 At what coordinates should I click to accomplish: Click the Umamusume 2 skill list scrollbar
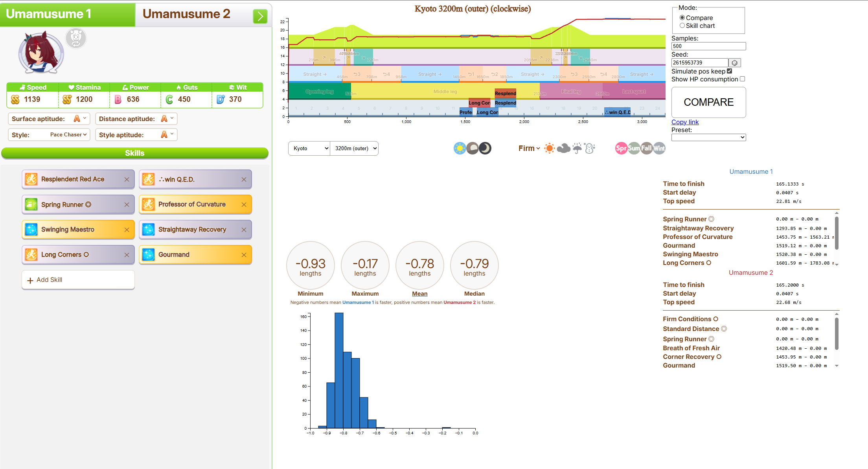pyautogui.click(x=837, y=333)
